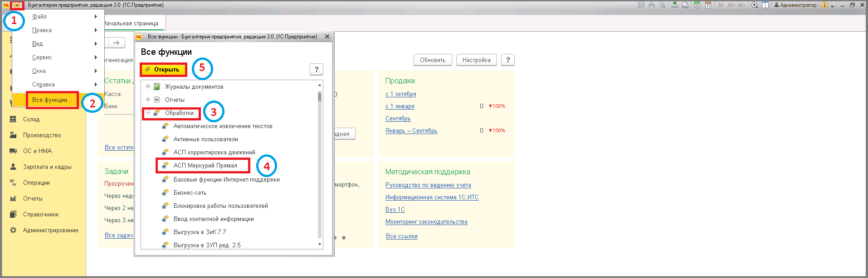Open the main menu dropdown icon
The width and height of the screenshot is (868, 278).
[17, 5]
